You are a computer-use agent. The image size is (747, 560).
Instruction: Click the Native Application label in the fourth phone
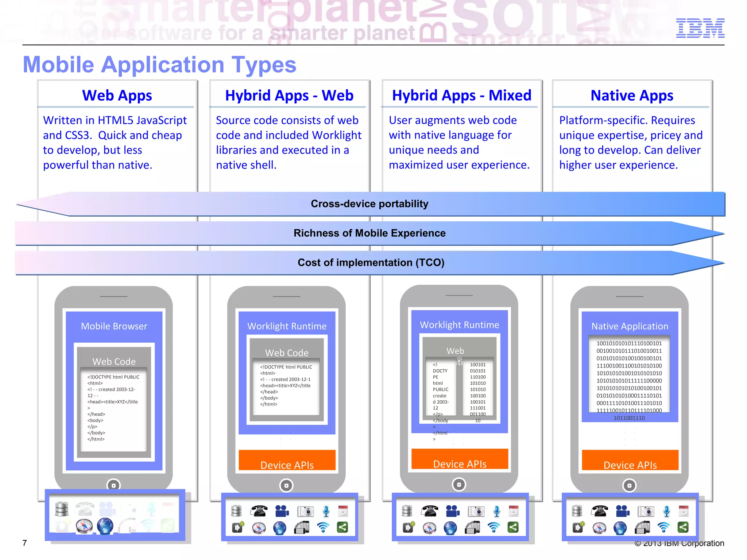coord(630,326)
